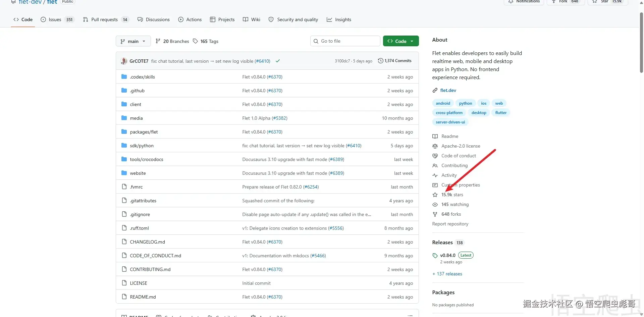Image resolution: width=644 pixels, height=317 pixels.
Task: View the 20 Branches link
Action: coord(172,41)
